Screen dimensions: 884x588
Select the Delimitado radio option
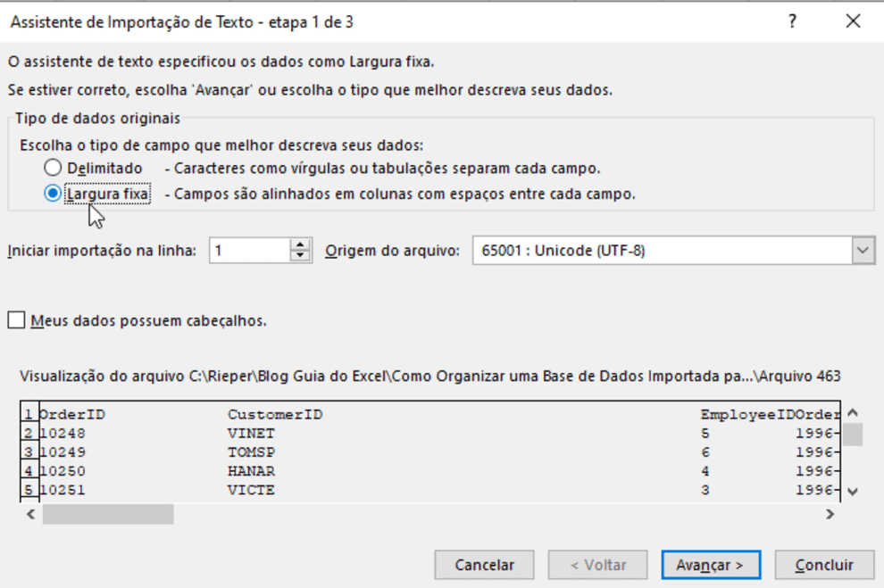[x=53, y=168]
